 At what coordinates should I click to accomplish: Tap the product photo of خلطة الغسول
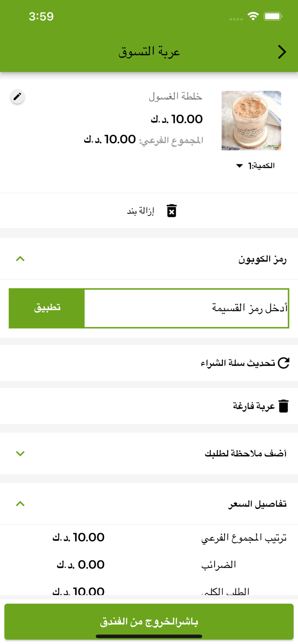point(251,120)
